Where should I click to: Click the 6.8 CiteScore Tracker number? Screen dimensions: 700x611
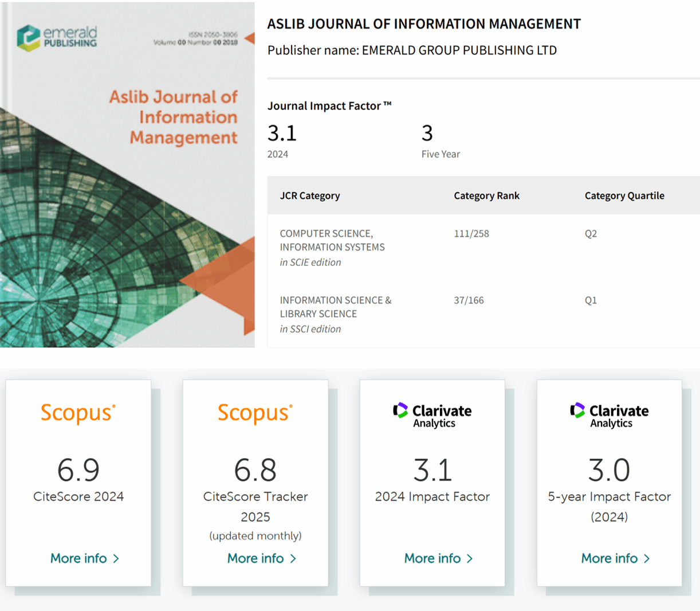tap(255, 470)
